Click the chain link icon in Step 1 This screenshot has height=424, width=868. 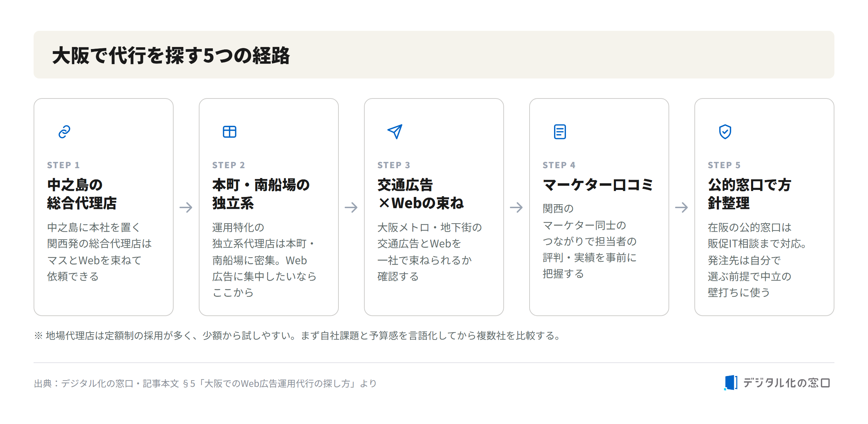(x=64, y=132)
